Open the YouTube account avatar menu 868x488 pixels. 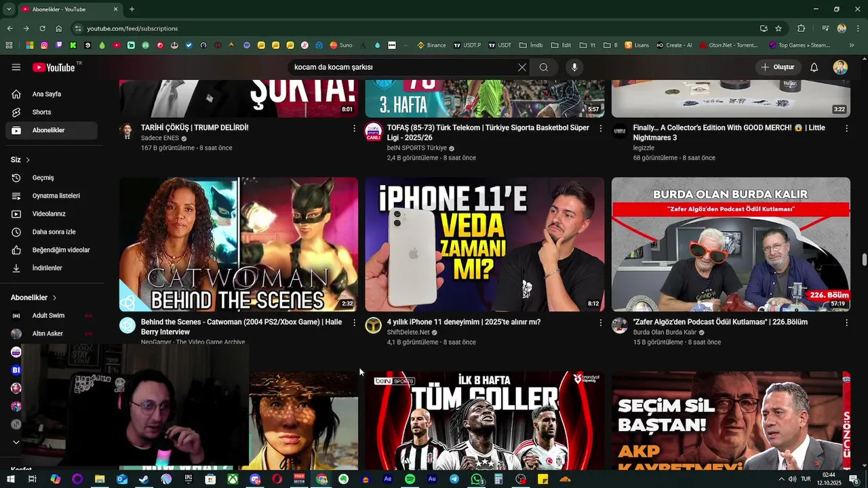(x=840, y=67)
